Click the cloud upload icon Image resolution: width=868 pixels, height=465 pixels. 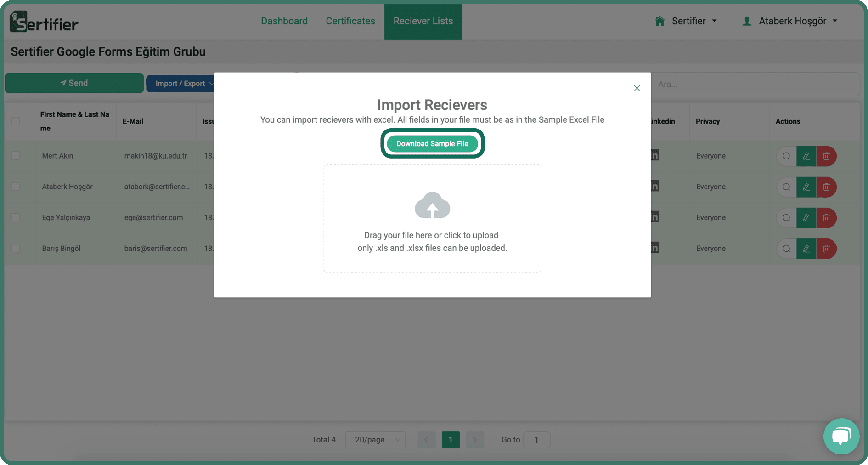(x=432, y=205)
